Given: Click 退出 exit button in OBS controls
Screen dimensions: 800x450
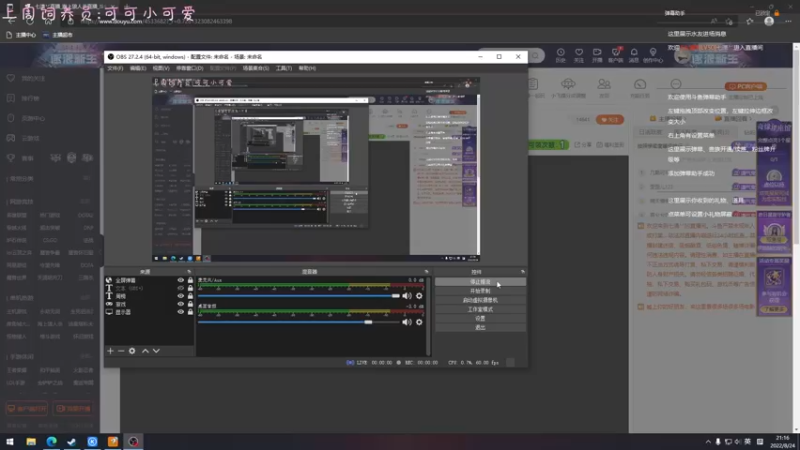Looking at the screenshot, I should coord(480,328).
